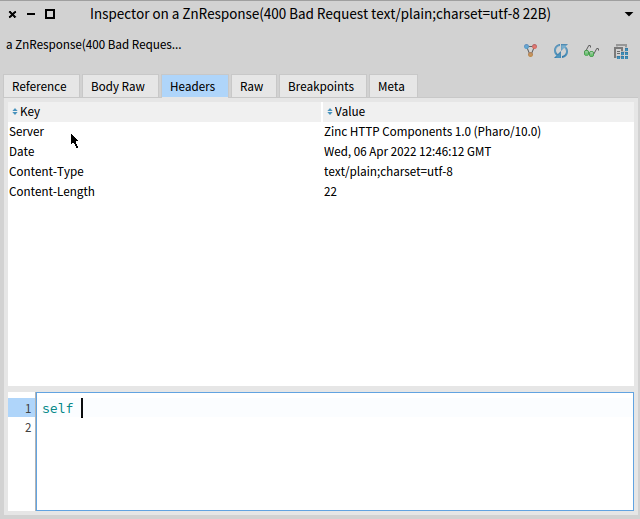Click the 'Zinc HTTP Components 1.0 (Pharo/10.0)' value

coord(432,132)
